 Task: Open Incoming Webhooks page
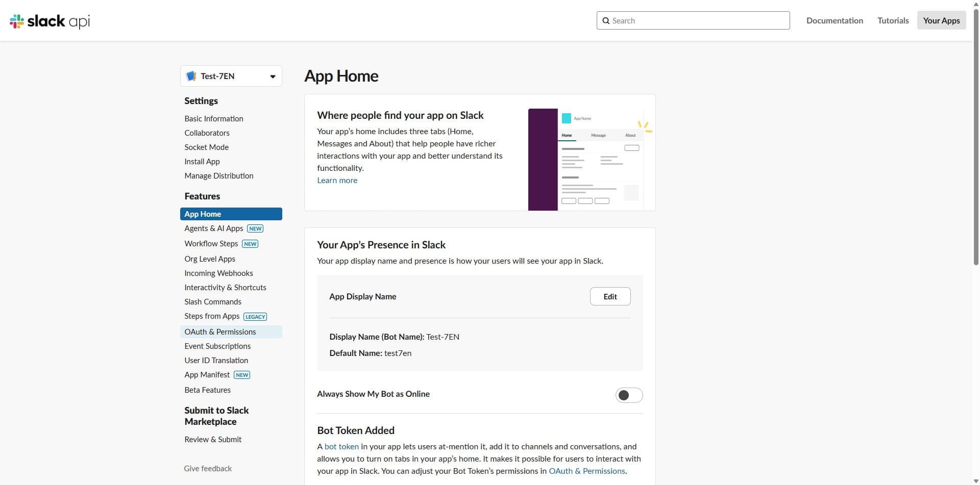click(218, 273)
